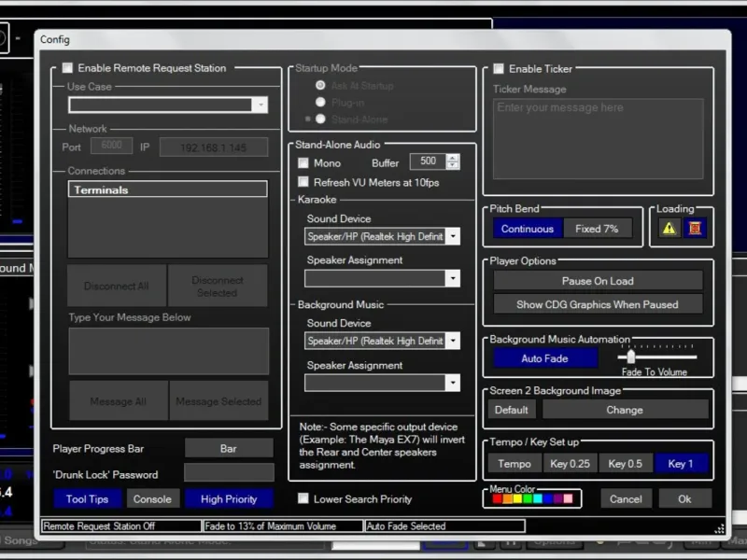
Task: Click the Ticker Message text area
Action: click(598, 138)
